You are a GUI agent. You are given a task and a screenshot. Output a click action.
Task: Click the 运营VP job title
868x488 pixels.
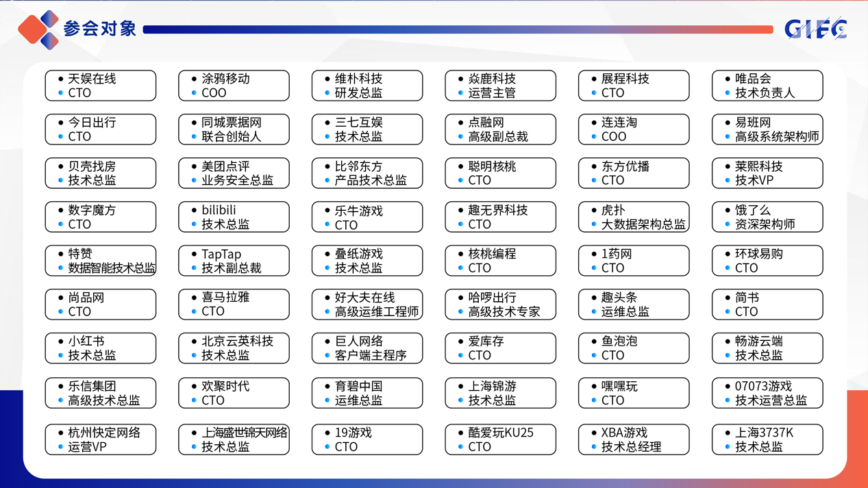coord(87,448)
